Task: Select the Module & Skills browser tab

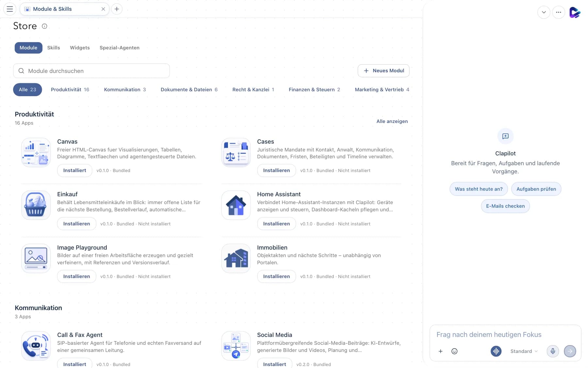Action: click(x=64, y=9)
